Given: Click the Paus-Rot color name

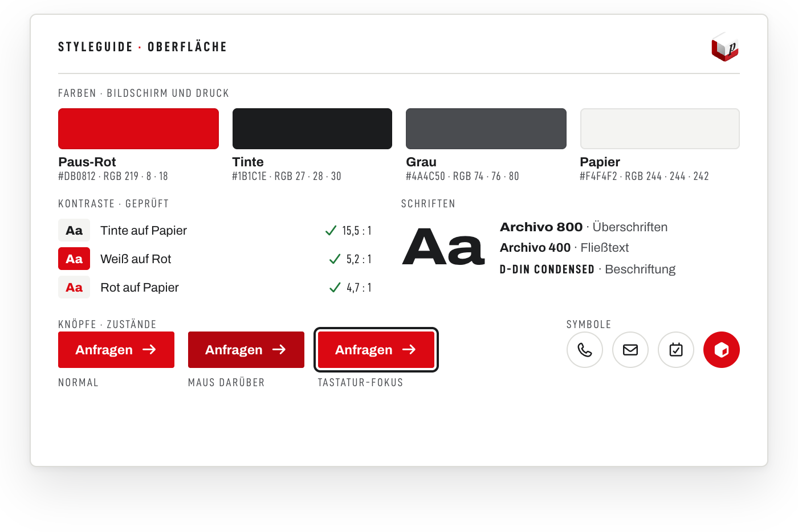Looking at the screenshot, I should click(x=87, y=162).
